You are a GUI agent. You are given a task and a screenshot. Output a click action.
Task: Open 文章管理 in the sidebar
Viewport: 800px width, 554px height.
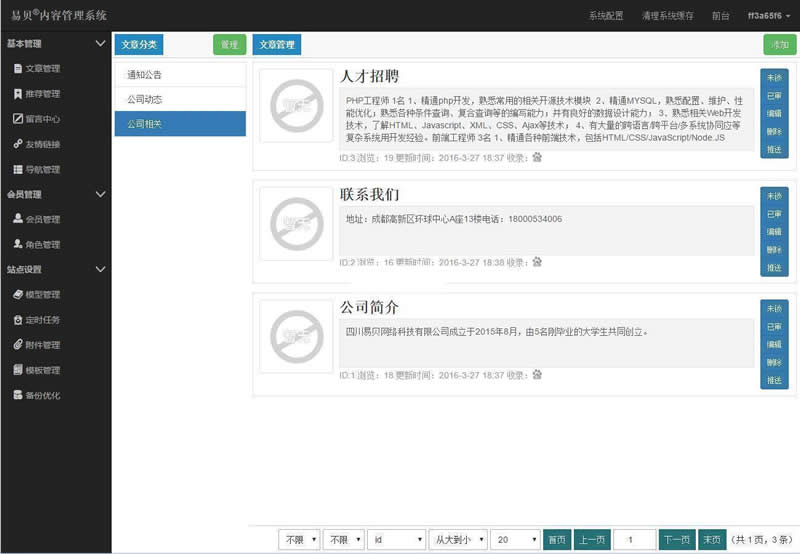[42, 69]
